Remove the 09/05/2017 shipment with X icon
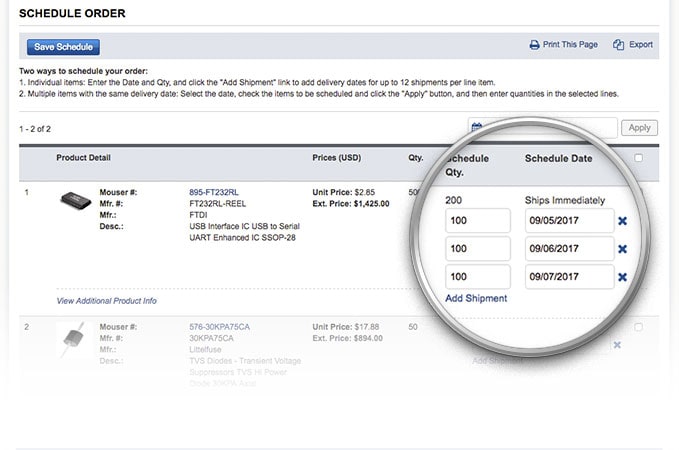 tap(622, 221)
